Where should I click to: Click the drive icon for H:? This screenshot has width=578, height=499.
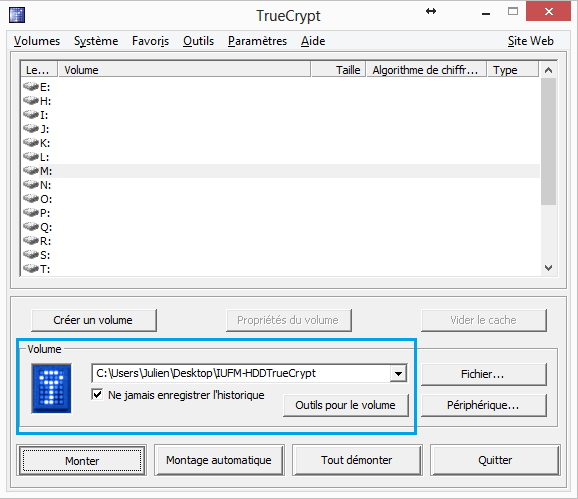point(31,101)
